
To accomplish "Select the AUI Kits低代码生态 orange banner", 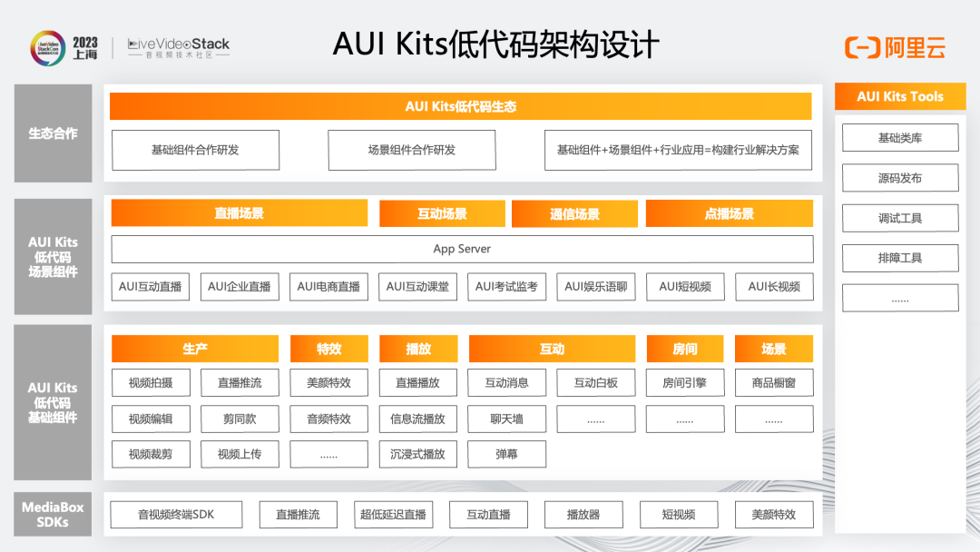I will click(x=461, y=106).
